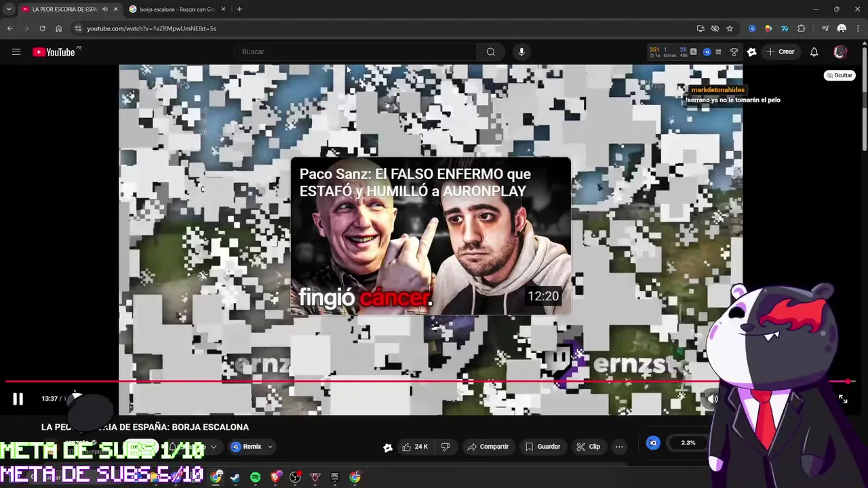Mute the video with the speaker icon

click(713, 399)
